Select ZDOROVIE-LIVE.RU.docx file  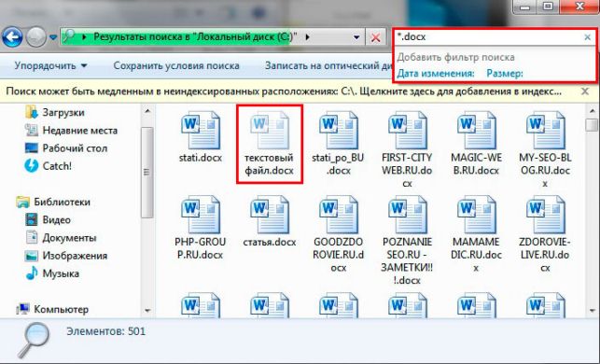[x=545, y=233]
